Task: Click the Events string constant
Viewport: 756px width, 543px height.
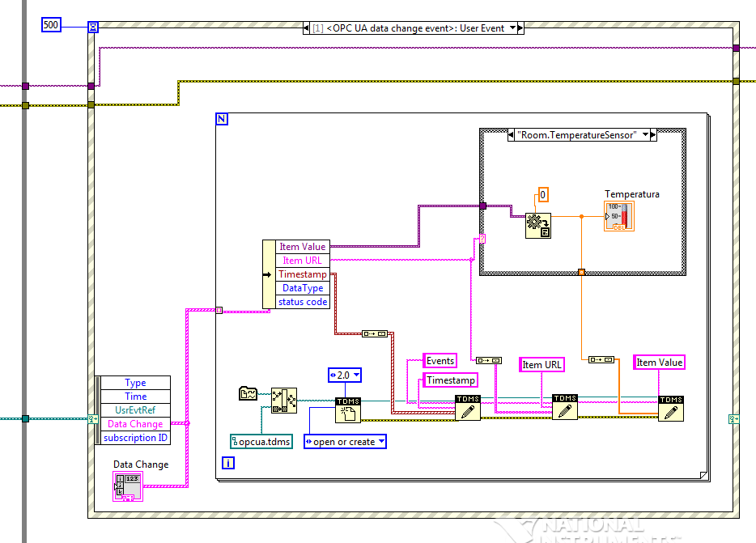Action: (440, 361)
